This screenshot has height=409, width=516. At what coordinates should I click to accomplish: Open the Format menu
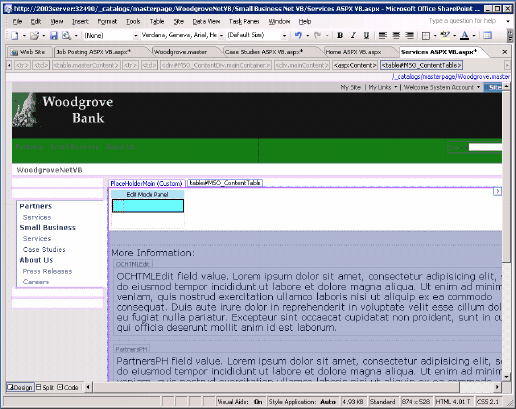point(107,22)
